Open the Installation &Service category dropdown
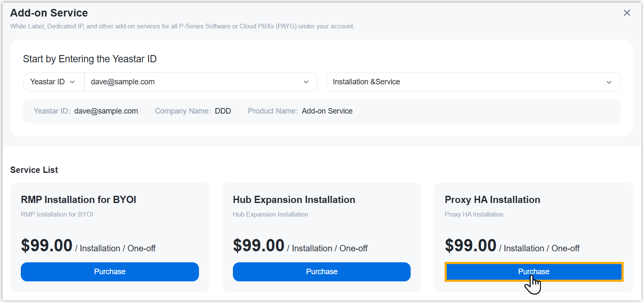This screenshot has height=303, width=644. [467, 82]
